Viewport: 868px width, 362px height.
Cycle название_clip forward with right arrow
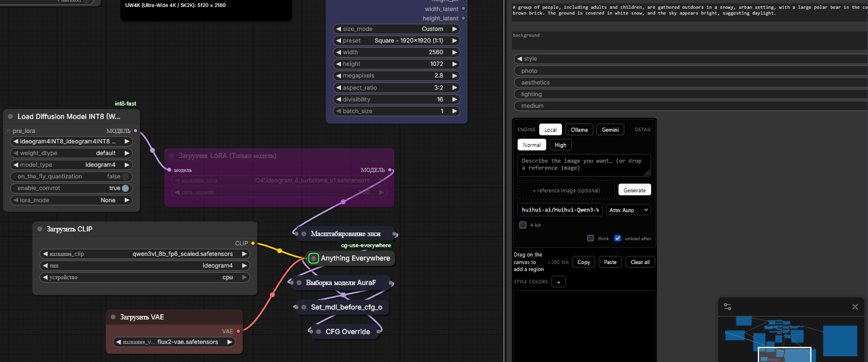pyautogui.click(x=244, y=254)
